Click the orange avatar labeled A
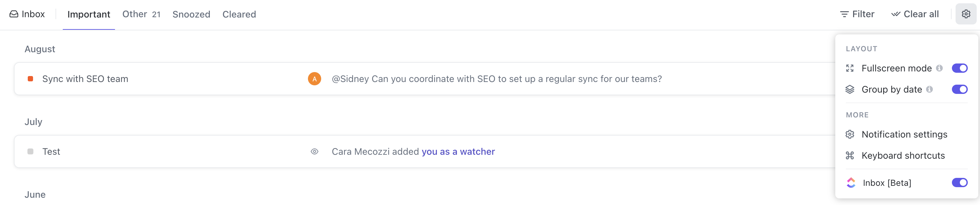 coord(314,79)
